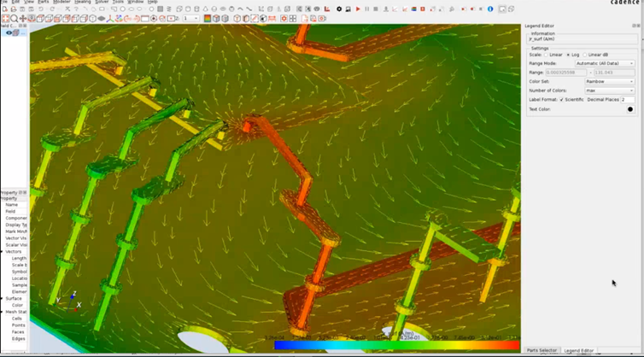Select the pan/move view crosshair icon
The width and height of the screenshot is (644, 357).
pos(23,18)
